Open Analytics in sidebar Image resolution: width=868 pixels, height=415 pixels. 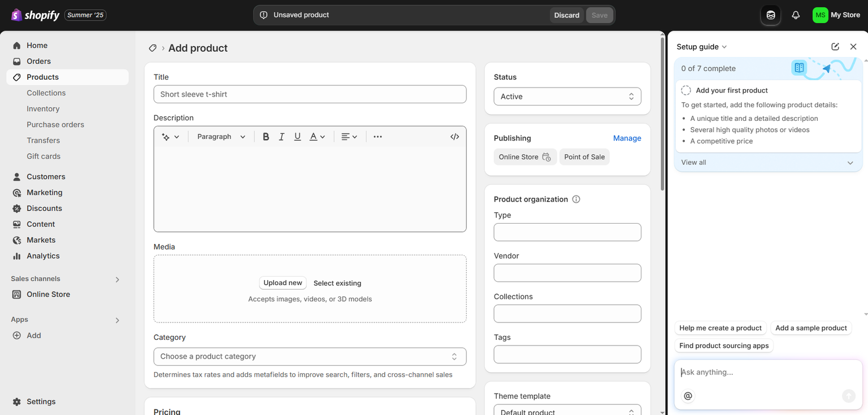click(67, 256)
